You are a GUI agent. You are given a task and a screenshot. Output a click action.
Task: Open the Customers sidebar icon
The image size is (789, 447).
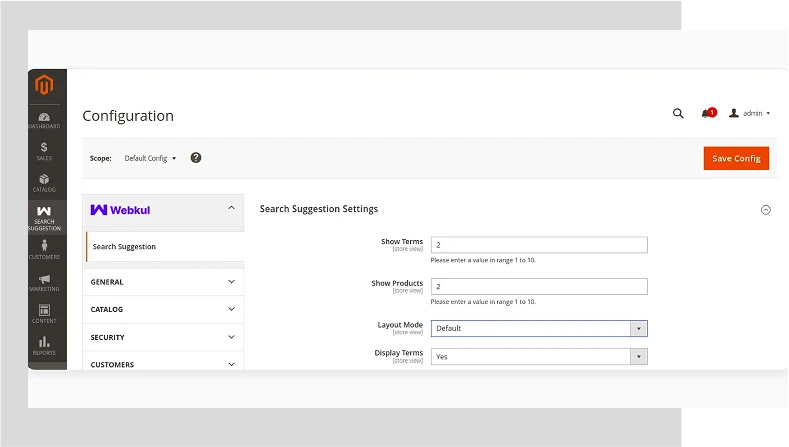coord(44,250)
